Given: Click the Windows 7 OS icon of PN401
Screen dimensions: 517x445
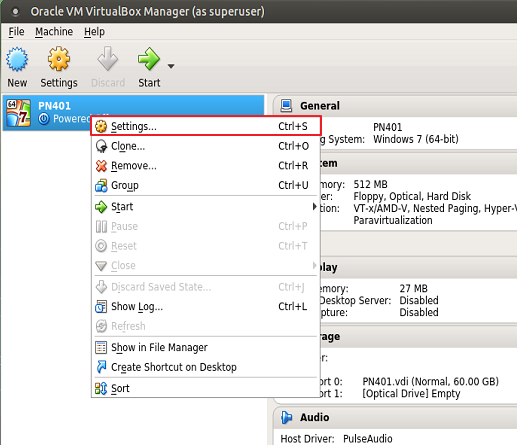Looking at the screenshot, I should point(19,113).
